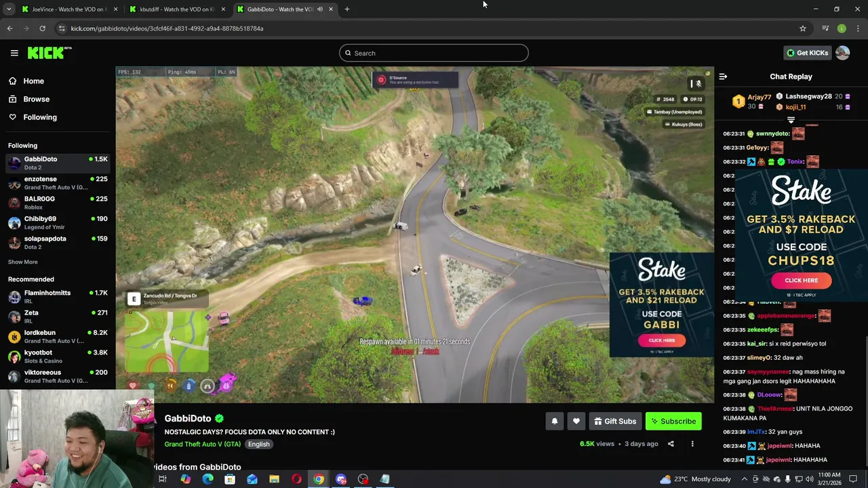Image resolution: width=868 pixels, height=488 pixels.
Task: Click the Stake GABBI ad banner
Action: tap(661, 305)
